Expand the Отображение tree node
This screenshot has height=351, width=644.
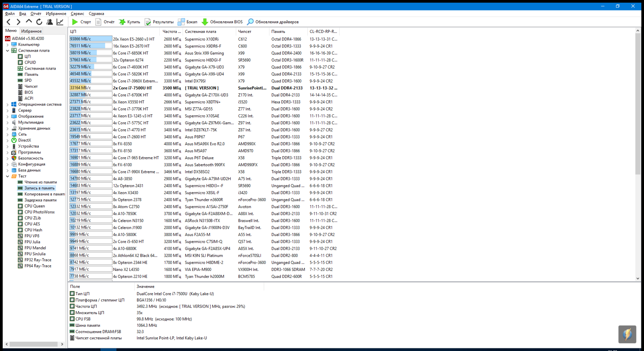(7, 117)
